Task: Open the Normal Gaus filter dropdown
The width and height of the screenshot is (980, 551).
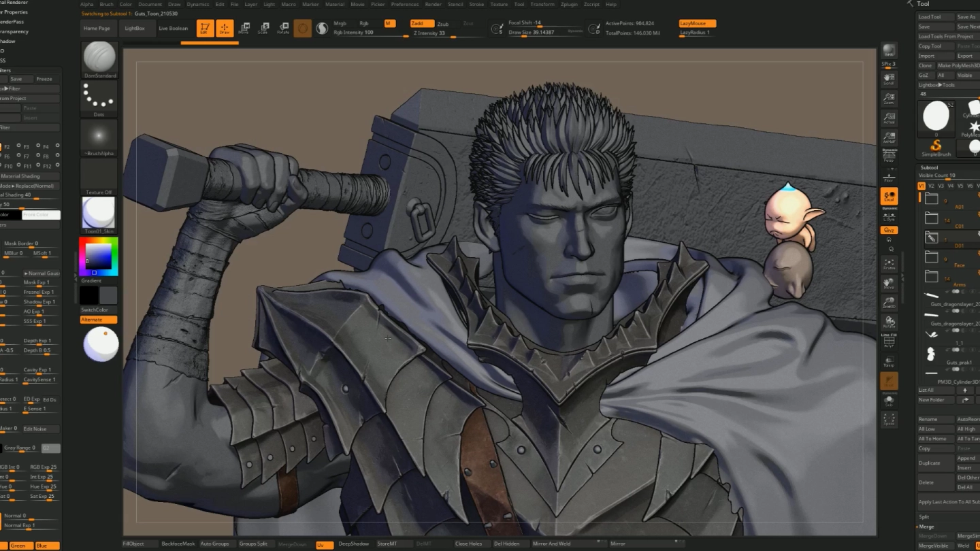Action: [42, 273]
